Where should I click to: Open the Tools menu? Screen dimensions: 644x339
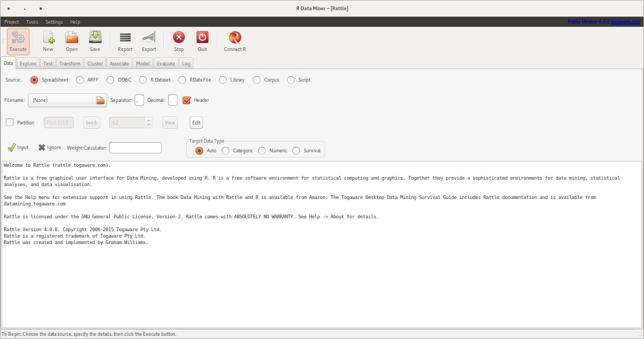click(32, 22)
